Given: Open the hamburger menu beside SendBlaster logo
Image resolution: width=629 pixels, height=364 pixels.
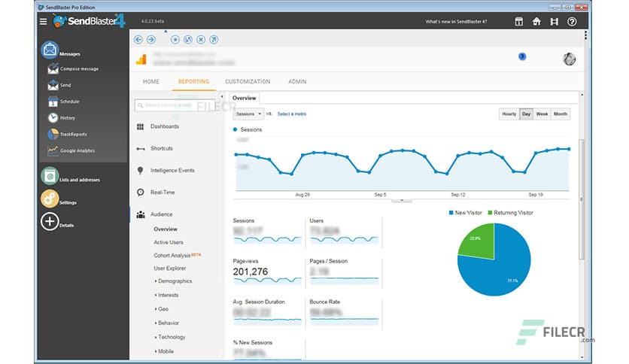Looking at the screenshot, I should click(x=44, y=21).
